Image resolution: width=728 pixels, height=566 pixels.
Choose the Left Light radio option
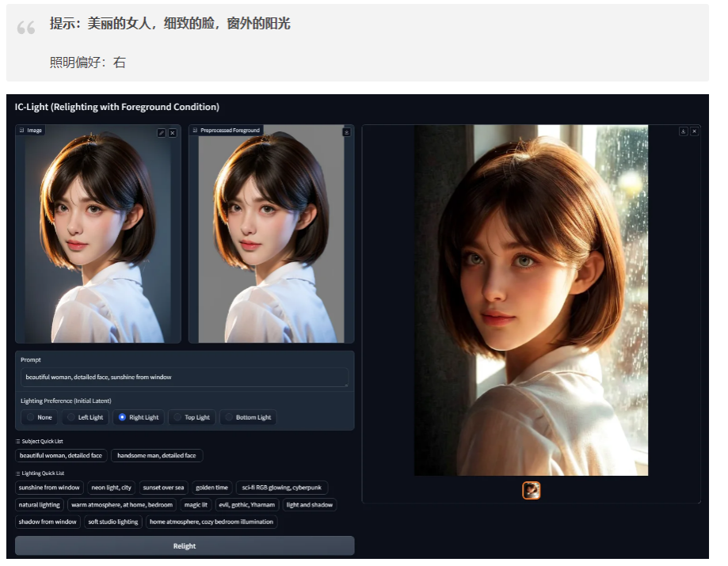point(85,417)
